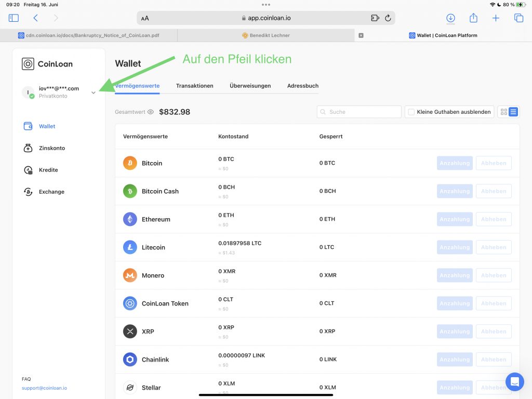Reload the app.coinloan.io page
Screen dimensions: 532x399
coord(388,18)
